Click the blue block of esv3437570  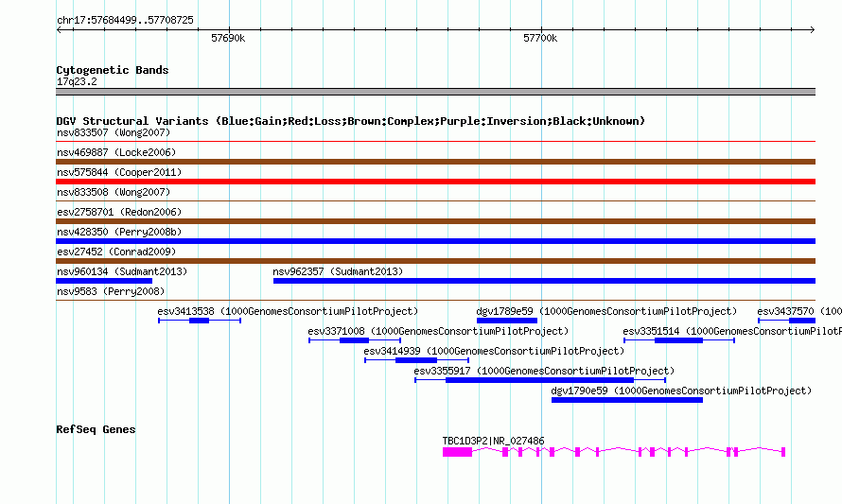(x=801, y=321)
